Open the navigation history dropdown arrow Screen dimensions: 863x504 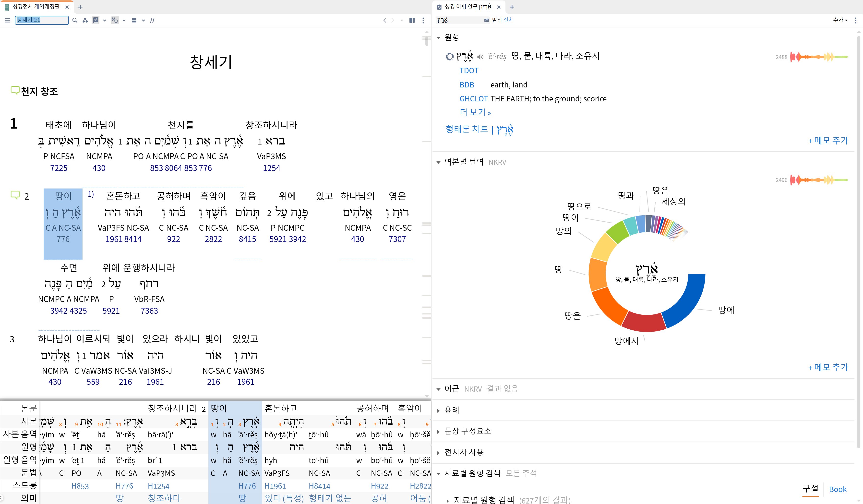[402, 20]
